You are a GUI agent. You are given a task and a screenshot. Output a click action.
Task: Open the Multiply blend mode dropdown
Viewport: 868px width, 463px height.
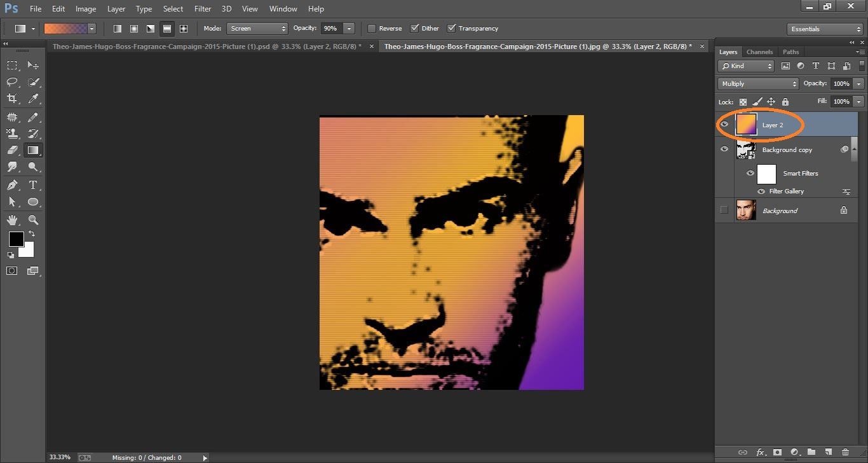pos(757,83)
